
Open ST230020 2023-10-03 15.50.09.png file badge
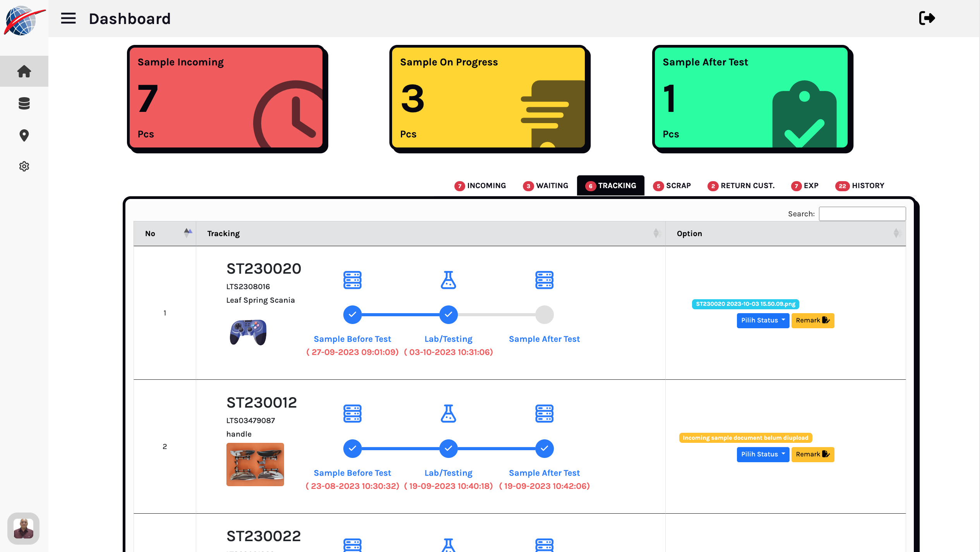point(745,304)
